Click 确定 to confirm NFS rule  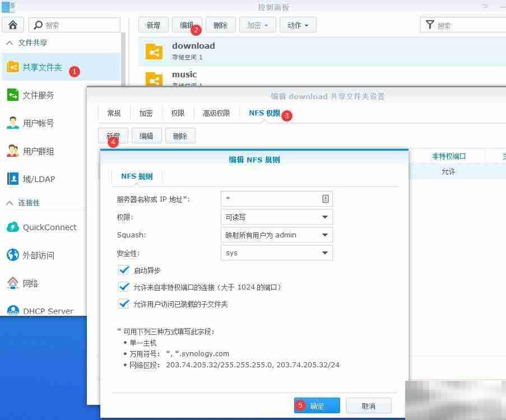coord(317,405)
